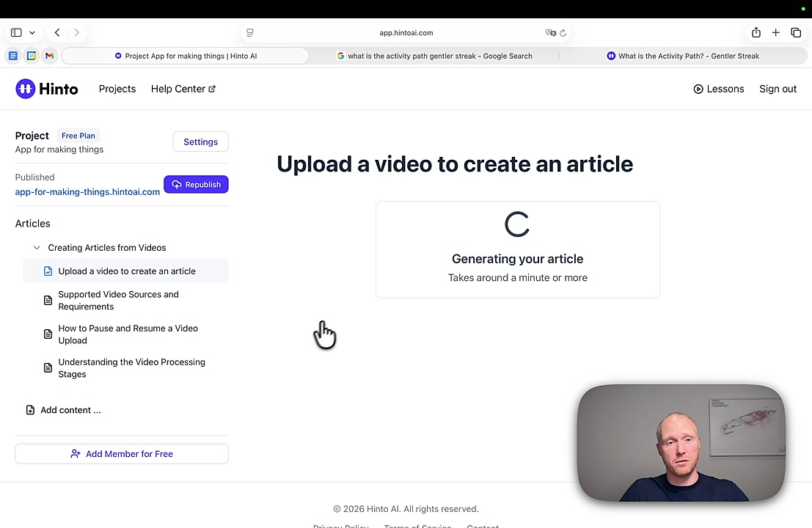The image size is (812, 528).
Task: Collapse the Creating Articles from Videos section
Action: coord(37,248)
